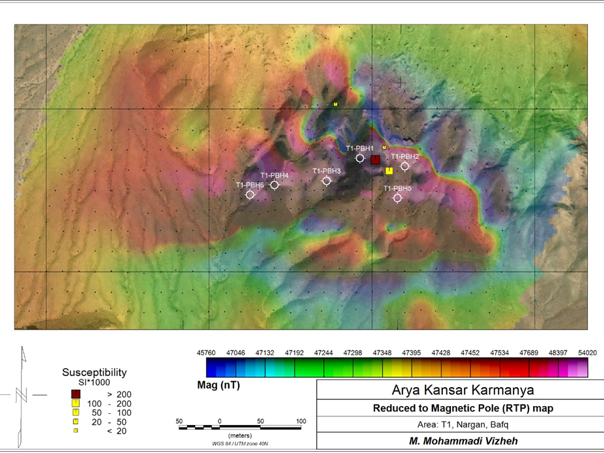The image size is (604, 453).
Task: Click the 47534 color scale value
Action: point(500,353)
